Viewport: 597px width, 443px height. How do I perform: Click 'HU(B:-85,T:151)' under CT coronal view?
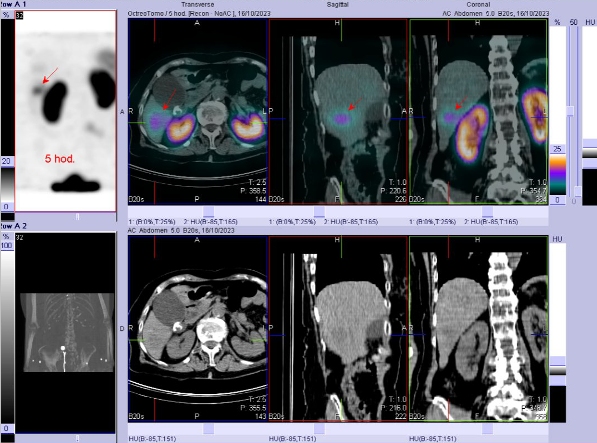click(433, 439)
